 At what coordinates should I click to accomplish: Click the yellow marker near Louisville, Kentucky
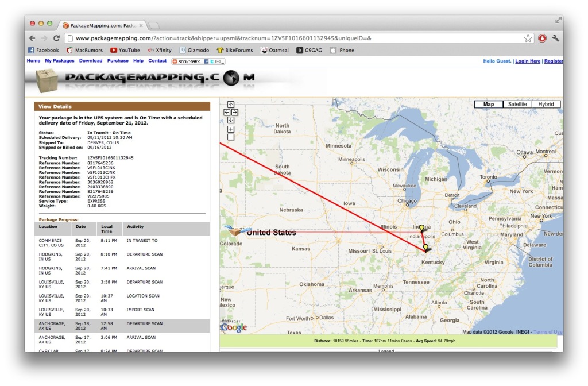[425, 248]
